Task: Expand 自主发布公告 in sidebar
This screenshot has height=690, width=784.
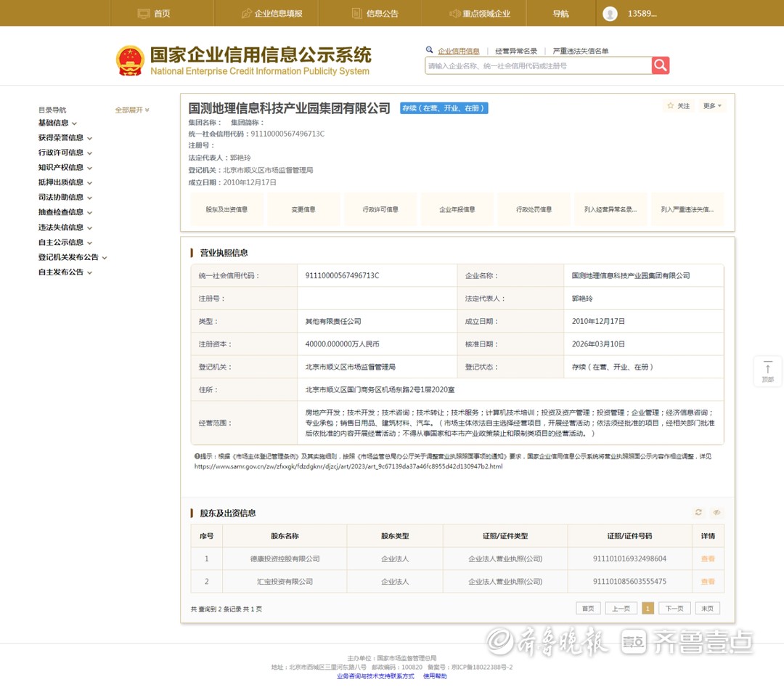Action: (65, 272)
